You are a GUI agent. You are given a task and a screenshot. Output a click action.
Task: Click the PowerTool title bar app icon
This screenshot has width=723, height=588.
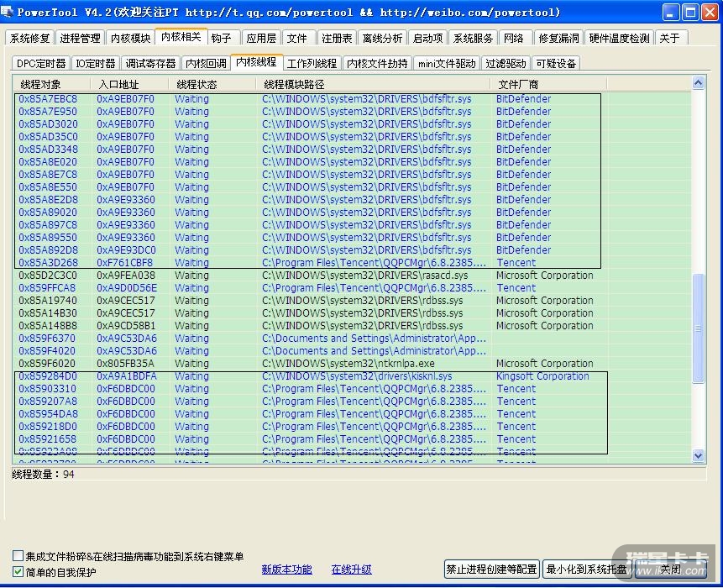(x=7, y=12)
